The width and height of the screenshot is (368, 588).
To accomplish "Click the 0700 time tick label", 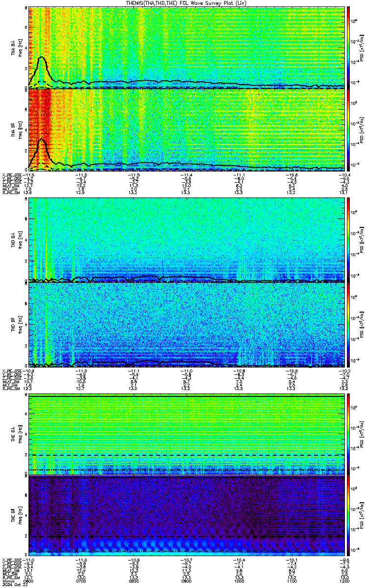I will click(81, 580).
